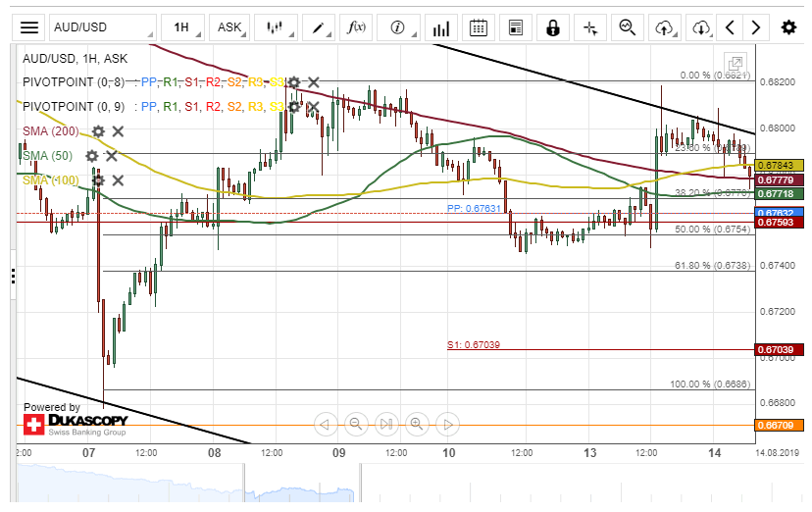The height and width of the screenshot is (512, 812).
Task: Click date label 09 on time axis
Action: click(338, 453)
